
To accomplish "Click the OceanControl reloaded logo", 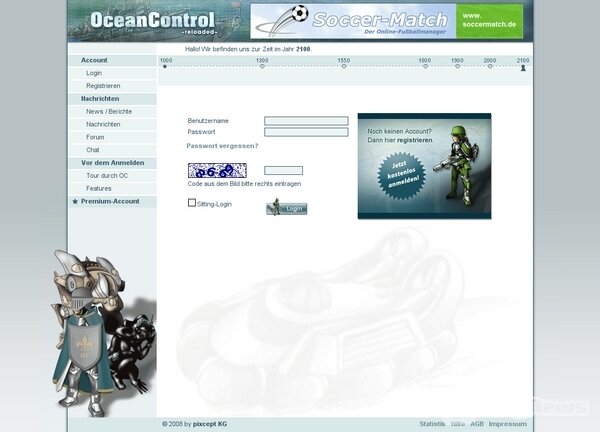I will coord(153,22).
